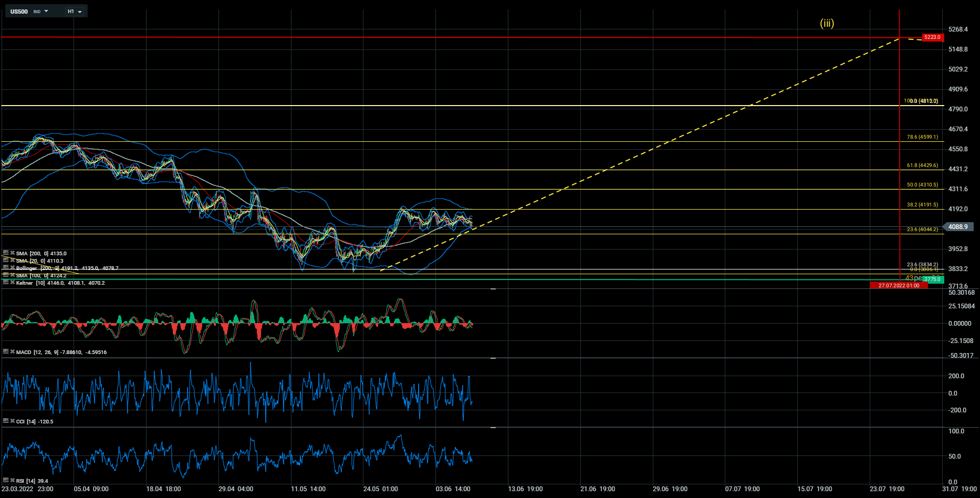Click the current price 4088.9 label
The height and width of the screenshot is (498, 980).
(x=958, y=227)
